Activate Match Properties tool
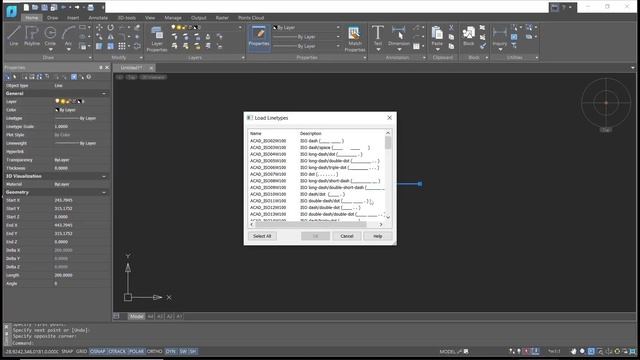This screenshot has height=360, width=640. (x=354, y=39)
